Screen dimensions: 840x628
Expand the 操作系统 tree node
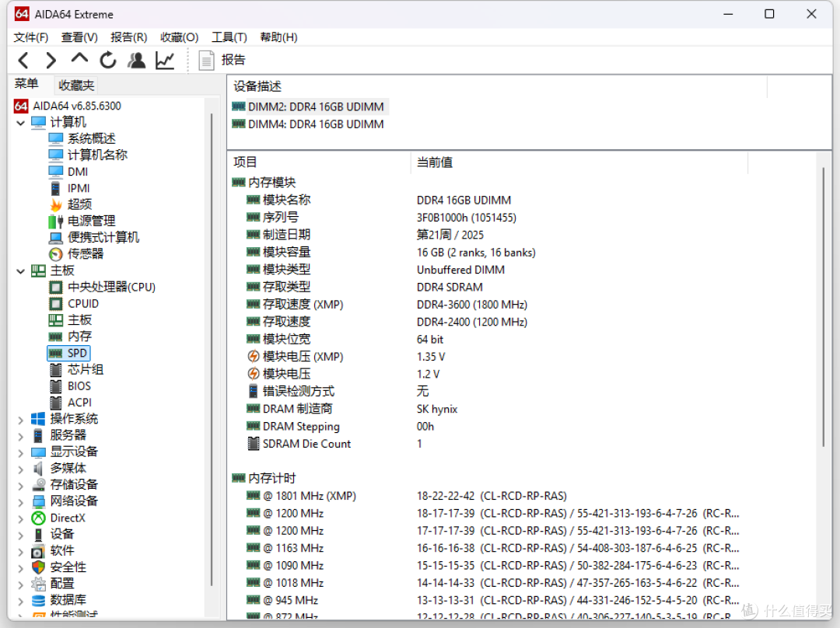pyautogui.click(x=20, y=419)
